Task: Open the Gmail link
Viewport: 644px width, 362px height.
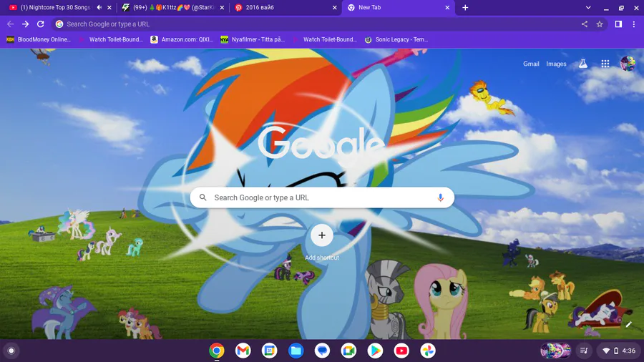Action: tap(531, 64)
